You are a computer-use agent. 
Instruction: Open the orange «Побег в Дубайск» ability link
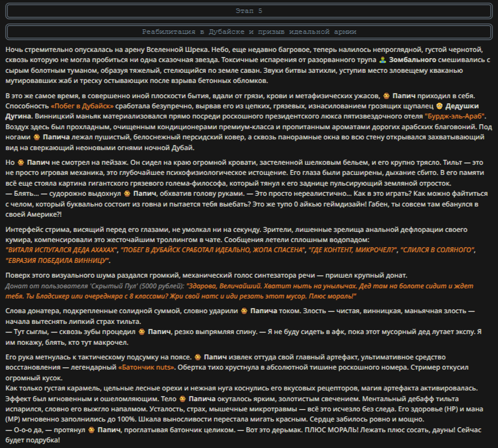click(x=82, y=106)
